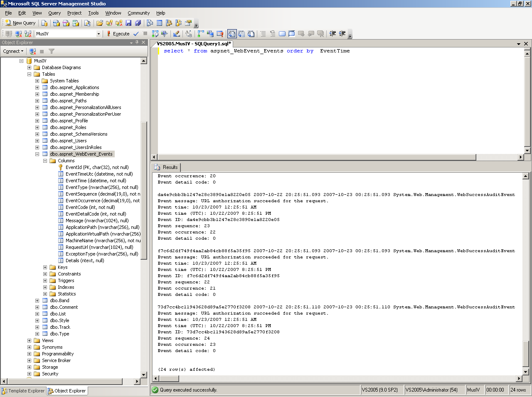Click into the SQL query editor text
532x397 pixels.
click(x=256, y=51)
